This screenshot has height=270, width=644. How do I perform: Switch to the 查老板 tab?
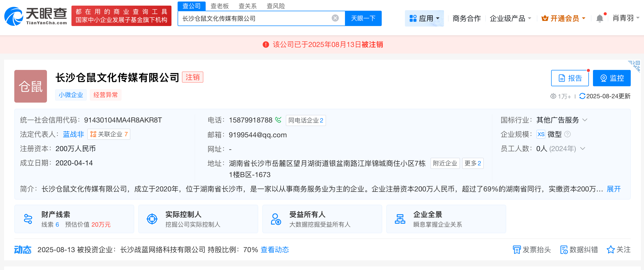pos(220,6)
